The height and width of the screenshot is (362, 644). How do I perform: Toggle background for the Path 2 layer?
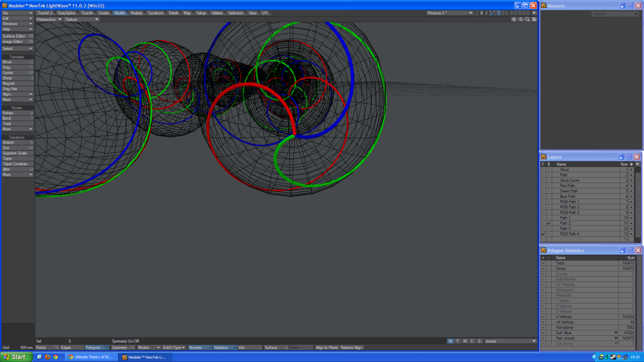(548, 223)
